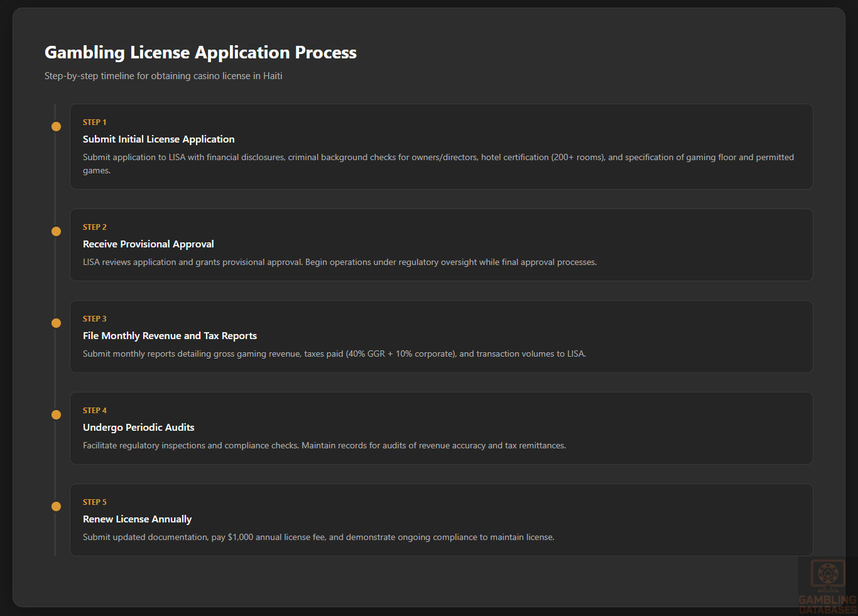Click the 'STEP 5' orange label

(x=94, y=502)
